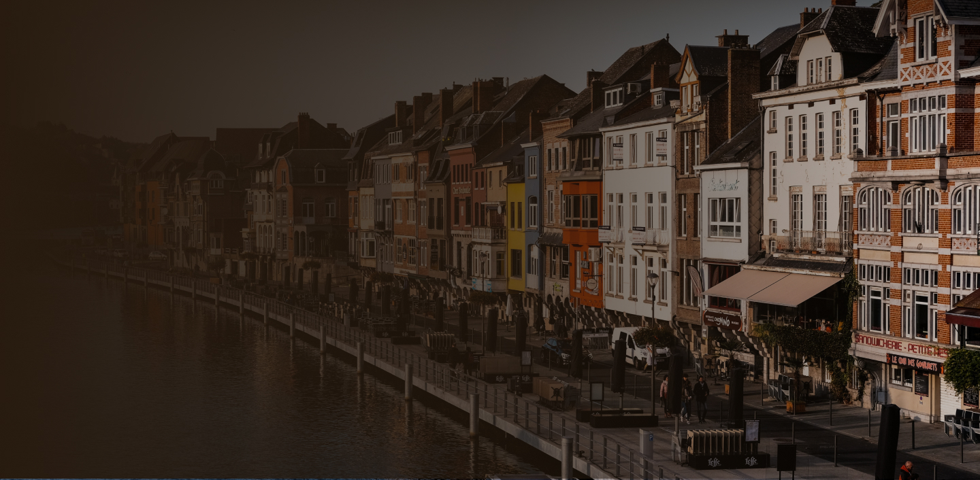Click the parked dark car
This screenshot has width=980, height=480.
(x=556, y=351)
